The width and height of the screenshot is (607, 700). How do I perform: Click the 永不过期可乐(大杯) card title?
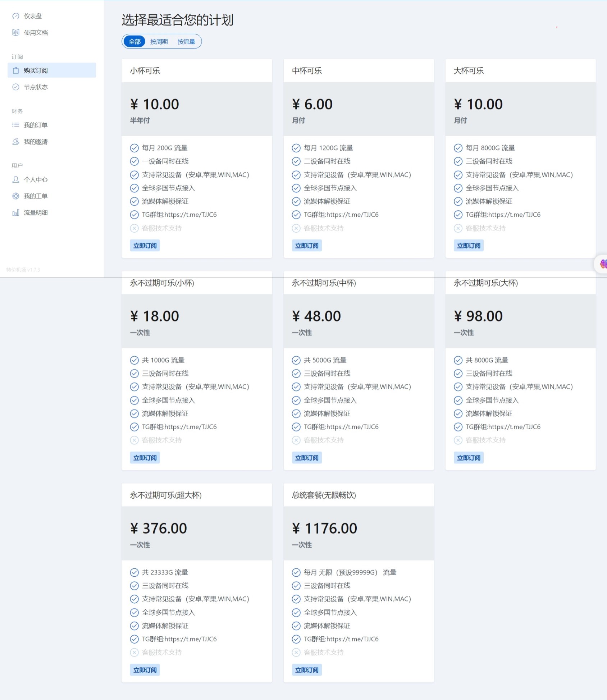[485, 283]
